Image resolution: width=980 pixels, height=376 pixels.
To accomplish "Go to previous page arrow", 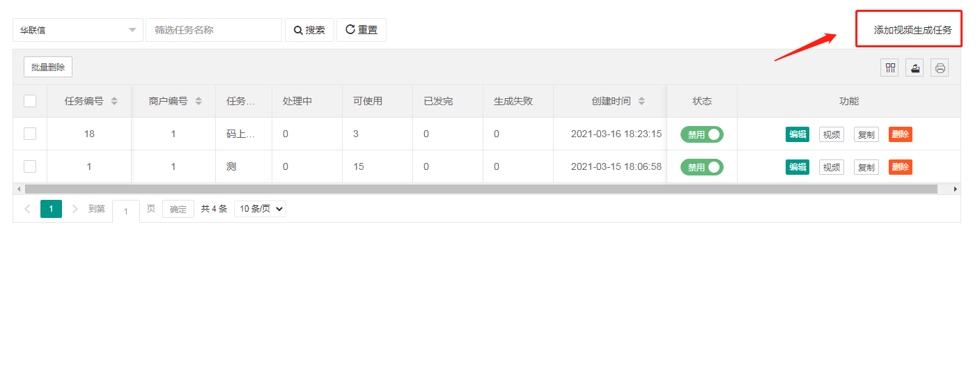I will tap(28, 209).
